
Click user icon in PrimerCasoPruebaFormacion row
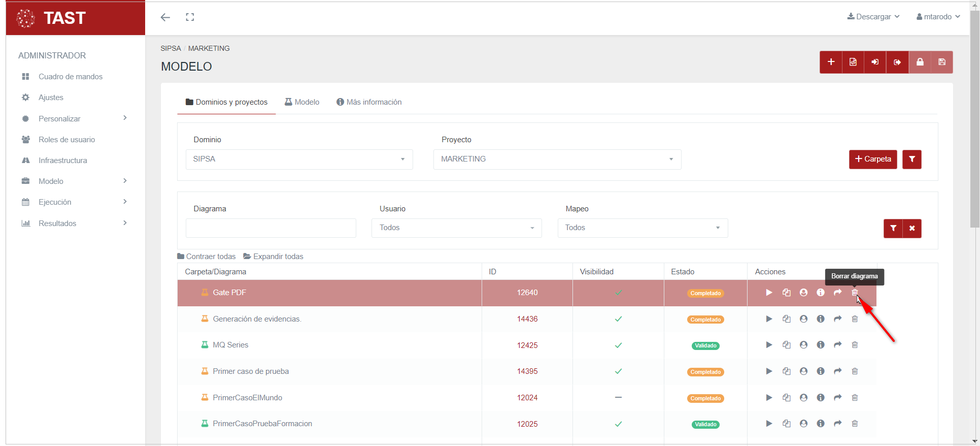(x=803, y=424)
